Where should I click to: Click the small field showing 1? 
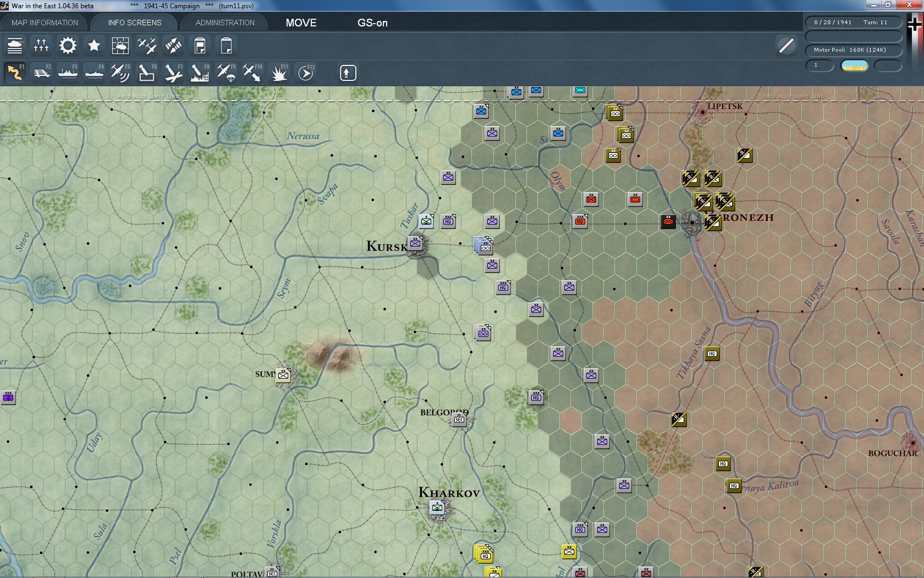(820, 66)
